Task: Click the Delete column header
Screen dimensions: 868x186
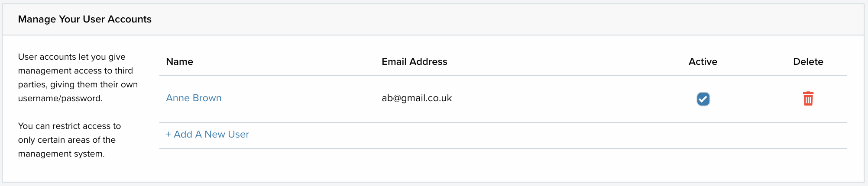Action: (808, 62)
